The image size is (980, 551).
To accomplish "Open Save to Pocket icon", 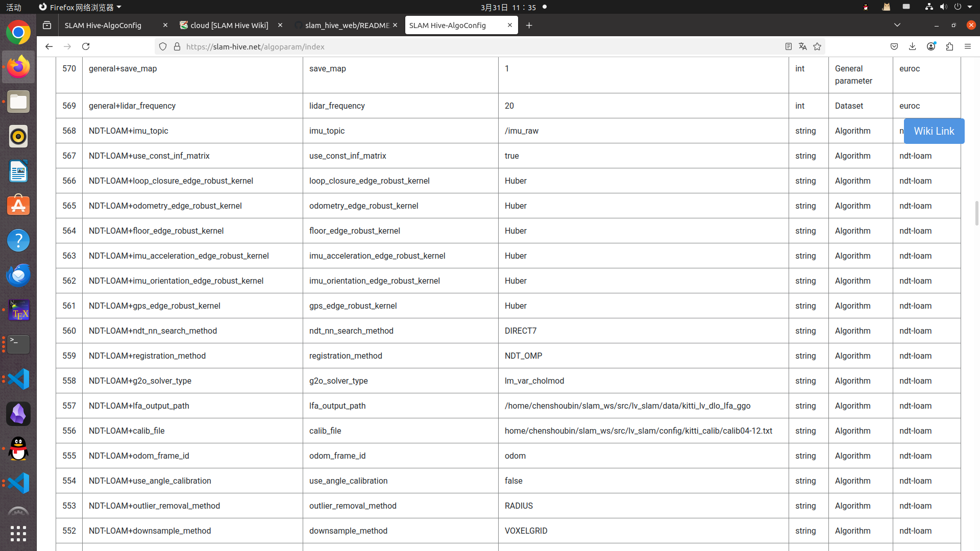I will click(x=894, y=46).
